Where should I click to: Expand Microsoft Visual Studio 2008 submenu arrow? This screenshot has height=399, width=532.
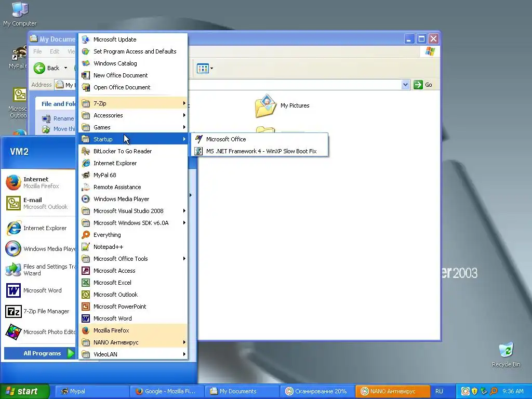pyautogui.click(x=184, y=211)
